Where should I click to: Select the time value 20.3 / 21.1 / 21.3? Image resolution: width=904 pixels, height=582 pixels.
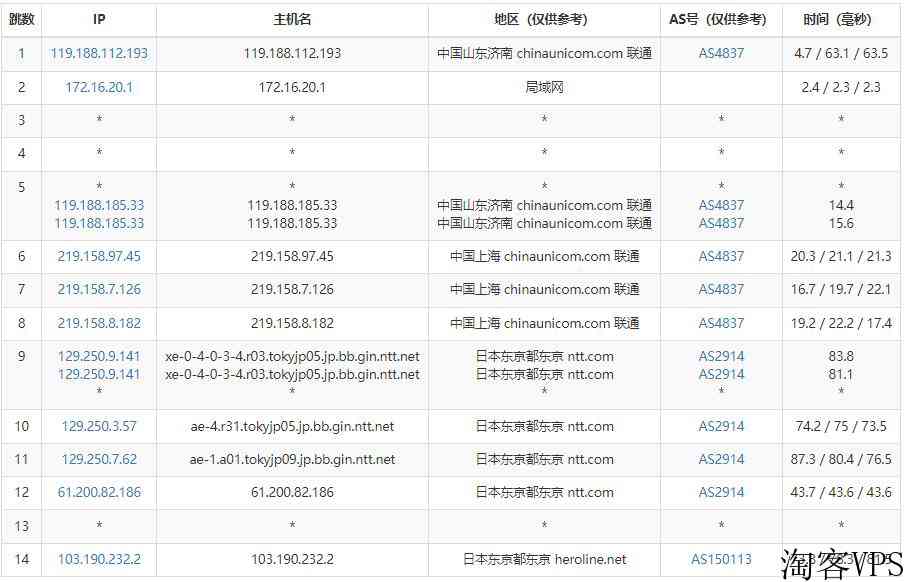pyautogui.click(x=841, y=256)
